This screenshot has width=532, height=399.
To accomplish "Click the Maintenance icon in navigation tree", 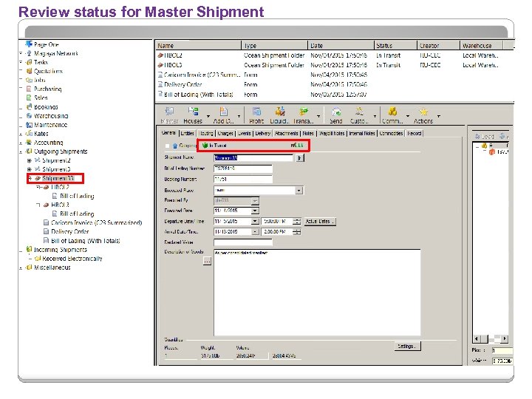I will 29,125.
